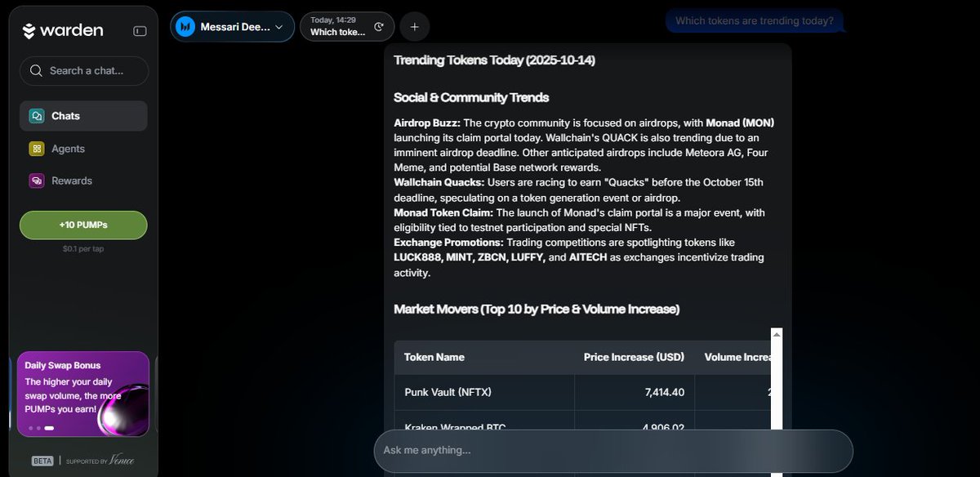Click the Warden logo
Image resolution: width=980 pixels, height=477 pixels.
click(63, 31)
